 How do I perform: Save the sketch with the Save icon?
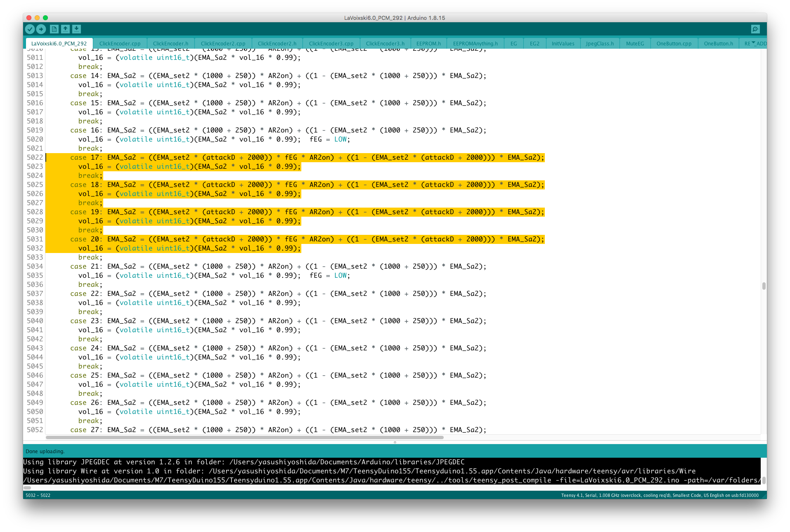point(76,29)
